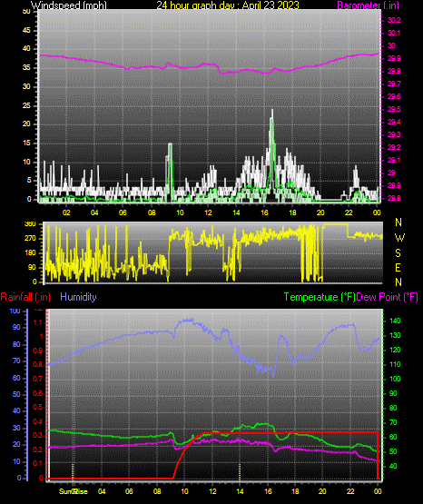Screen dimensions: 423x504
Task: Click the '14' hour label under the bottom chart
Action: coord(240,491)
